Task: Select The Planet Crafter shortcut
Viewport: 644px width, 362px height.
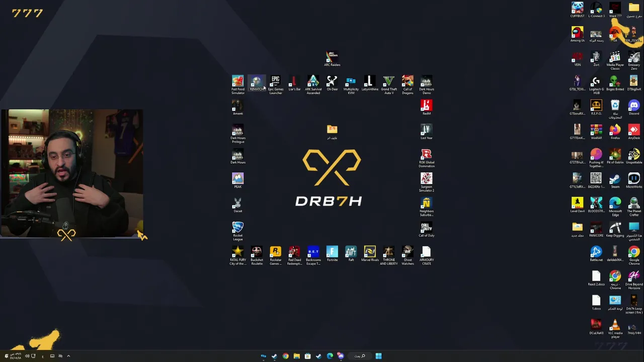Action: point(634,207)
